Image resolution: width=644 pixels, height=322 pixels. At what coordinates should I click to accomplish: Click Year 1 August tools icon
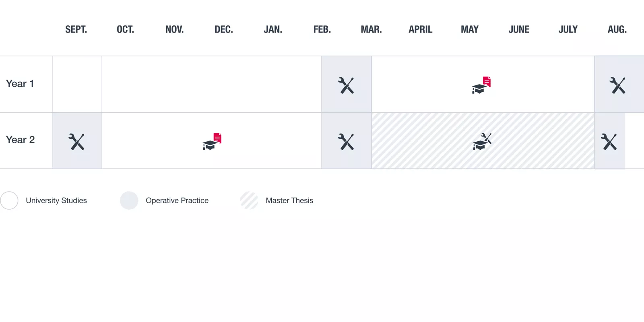pyautogui.click(x=617, y=85)
